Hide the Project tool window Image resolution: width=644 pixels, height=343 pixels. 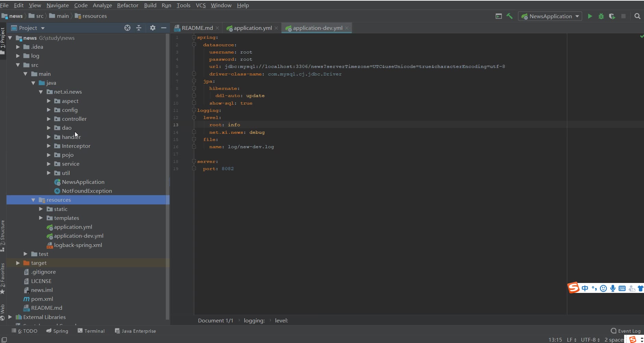[164, 28]
